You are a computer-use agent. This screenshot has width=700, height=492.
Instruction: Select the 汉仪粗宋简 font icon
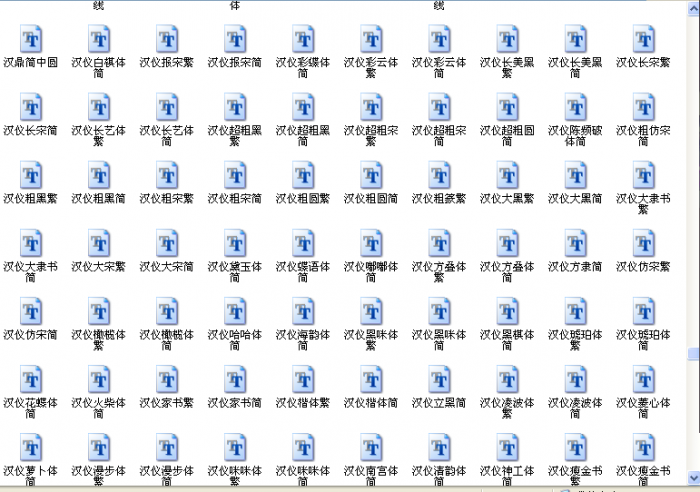[x=235, y=175]
